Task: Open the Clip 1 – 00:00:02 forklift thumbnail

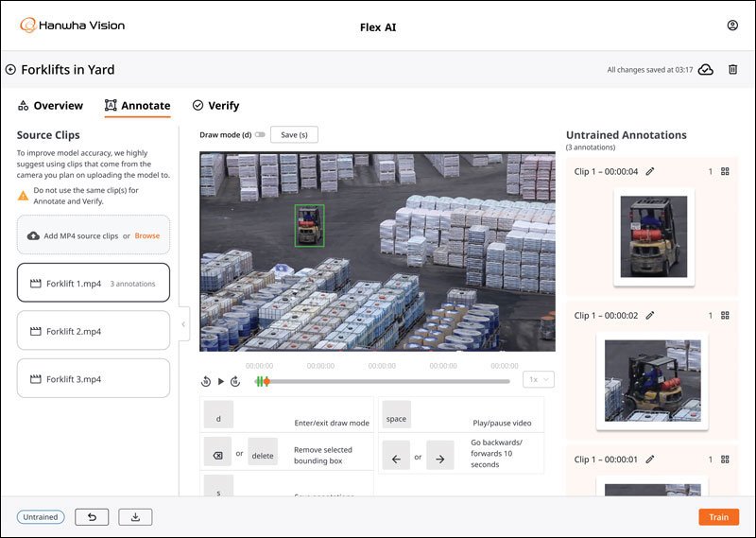Action: pos(652,381)
